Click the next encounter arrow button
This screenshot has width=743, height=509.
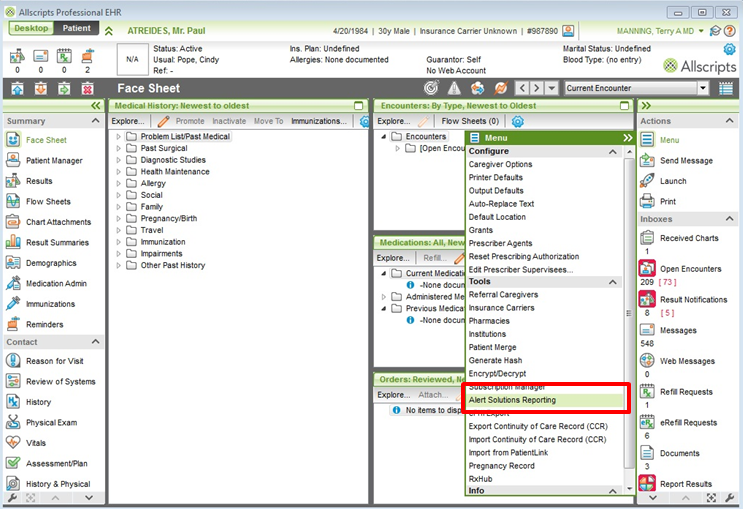click(536, 88)
